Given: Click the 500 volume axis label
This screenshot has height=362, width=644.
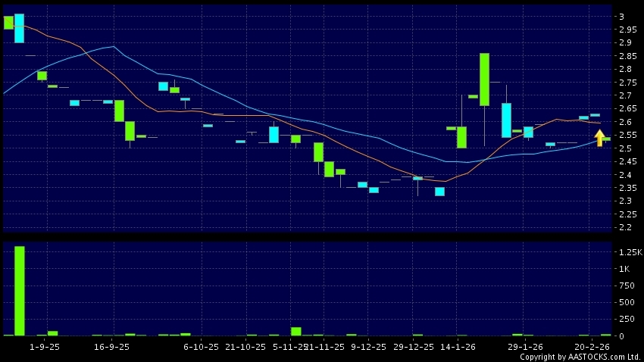Looking at the screenshot, I should click(627, 302).
